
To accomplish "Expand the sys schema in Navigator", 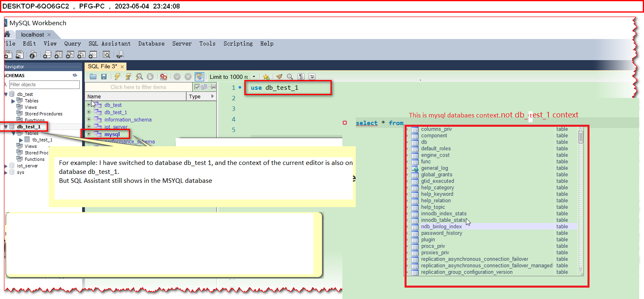I will coord(6,172).
